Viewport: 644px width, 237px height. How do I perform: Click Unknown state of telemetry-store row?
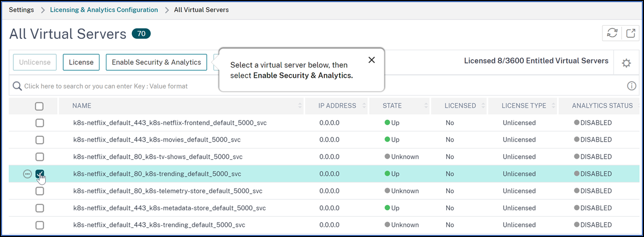[x=402, y=191]
